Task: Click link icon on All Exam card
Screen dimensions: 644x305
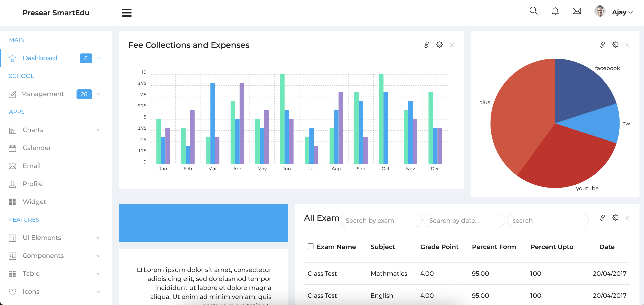Action: coord(602,218)
